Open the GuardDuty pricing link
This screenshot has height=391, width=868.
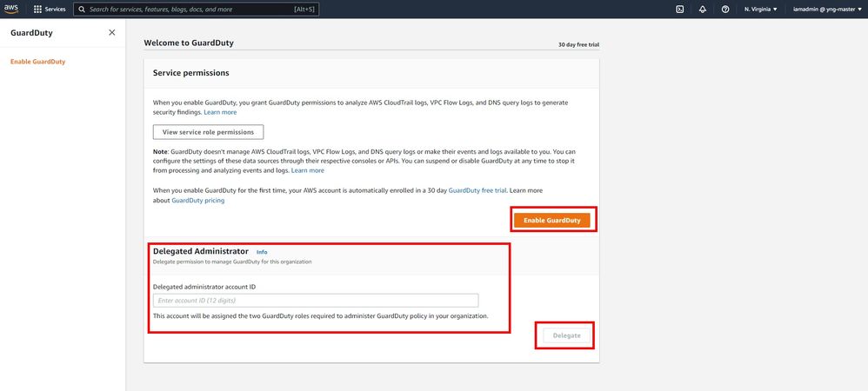(x=198, y=201)
